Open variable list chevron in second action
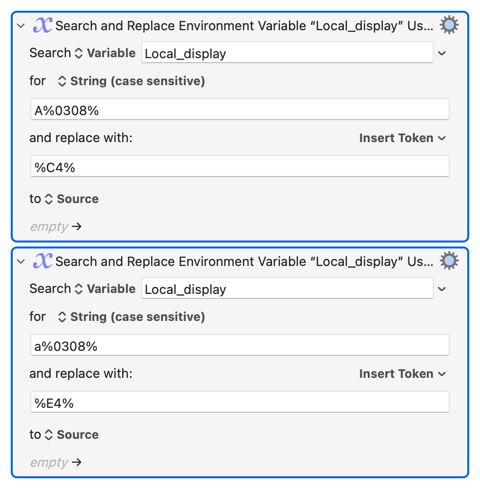480x492 pixels. click(x=442, y=289)
